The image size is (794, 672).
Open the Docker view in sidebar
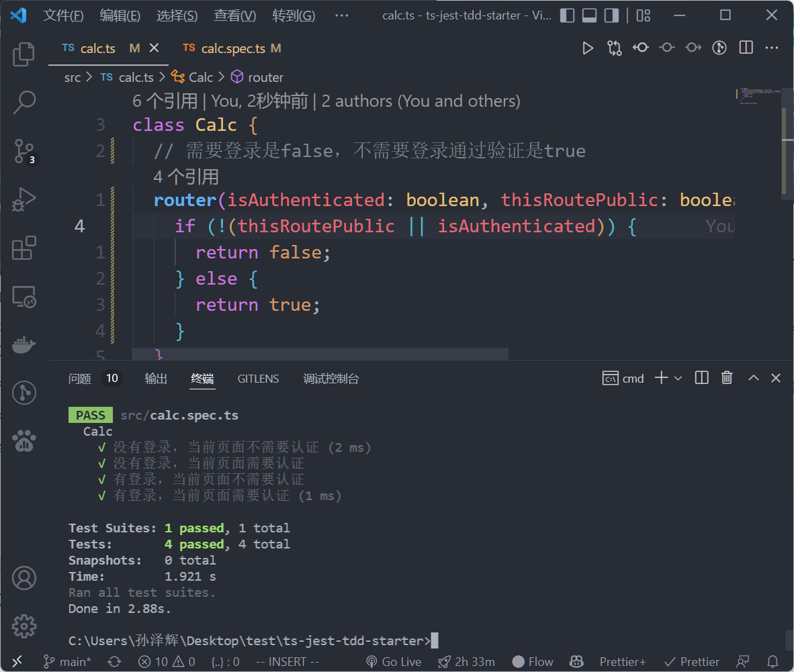(x=24, y=345)
